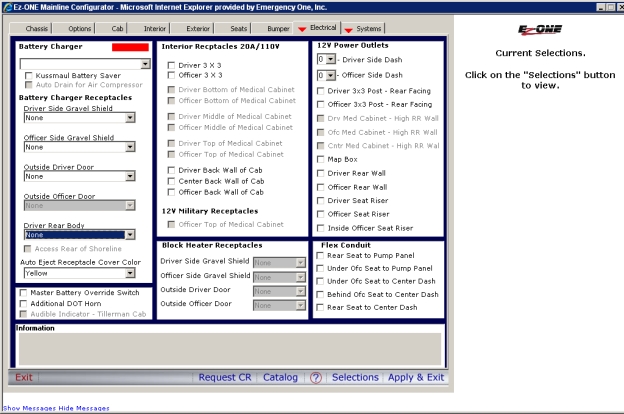The image size is (624, 414).
Task: Click Apply & Exit
Action: 416,377
